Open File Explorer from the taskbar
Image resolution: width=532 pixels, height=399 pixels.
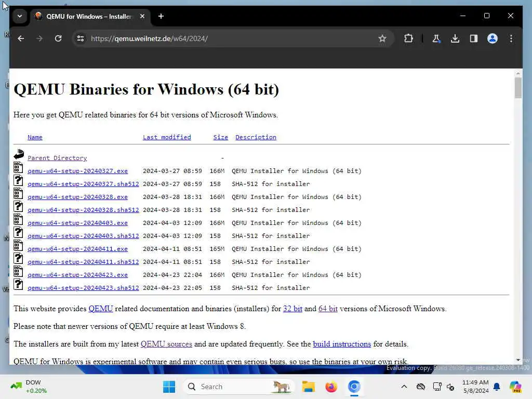(309, 387)
